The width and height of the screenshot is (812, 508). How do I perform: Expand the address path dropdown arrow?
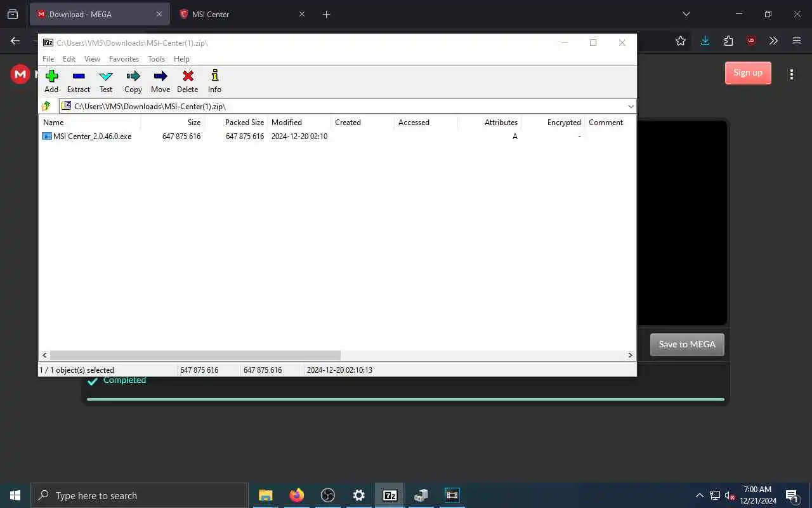pos(631,106)
